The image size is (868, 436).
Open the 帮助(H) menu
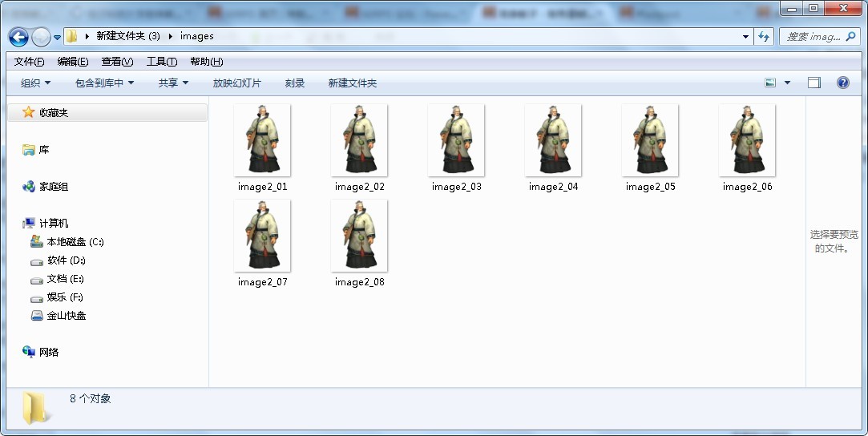tap(207, 62)
